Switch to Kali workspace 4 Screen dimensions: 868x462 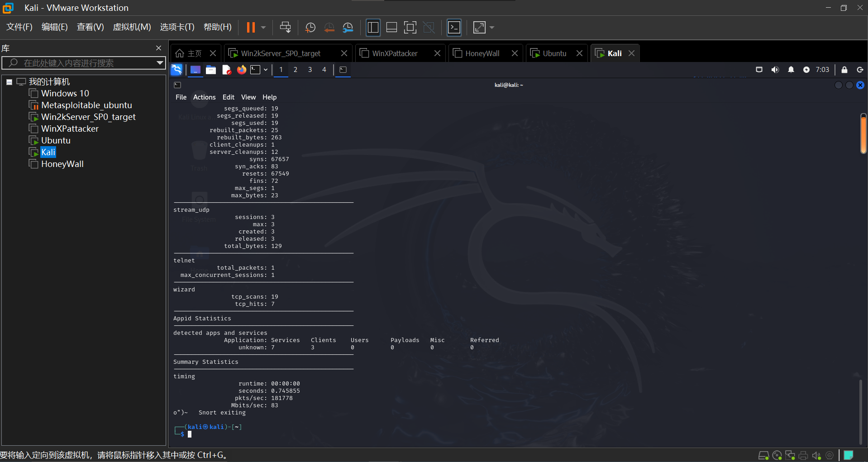tap(324, 70)
